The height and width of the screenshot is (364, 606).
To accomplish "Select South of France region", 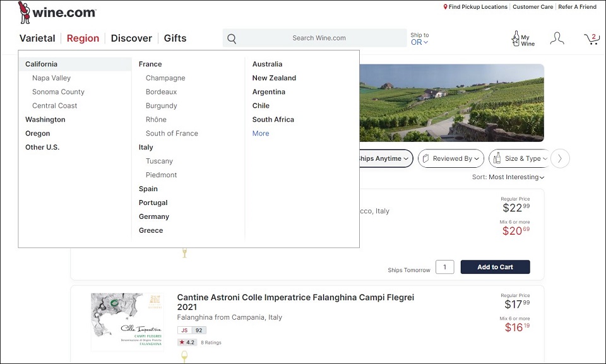I will pos(172,134).
